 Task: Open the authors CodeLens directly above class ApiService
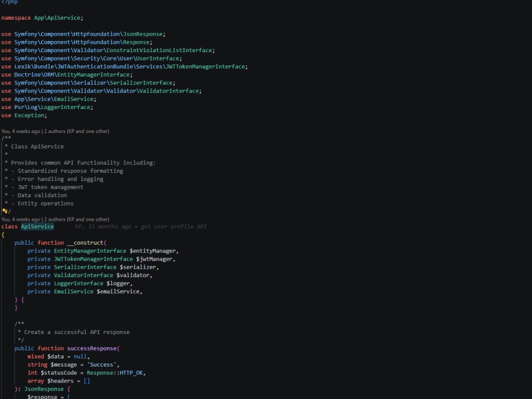[x=55, y=220]
